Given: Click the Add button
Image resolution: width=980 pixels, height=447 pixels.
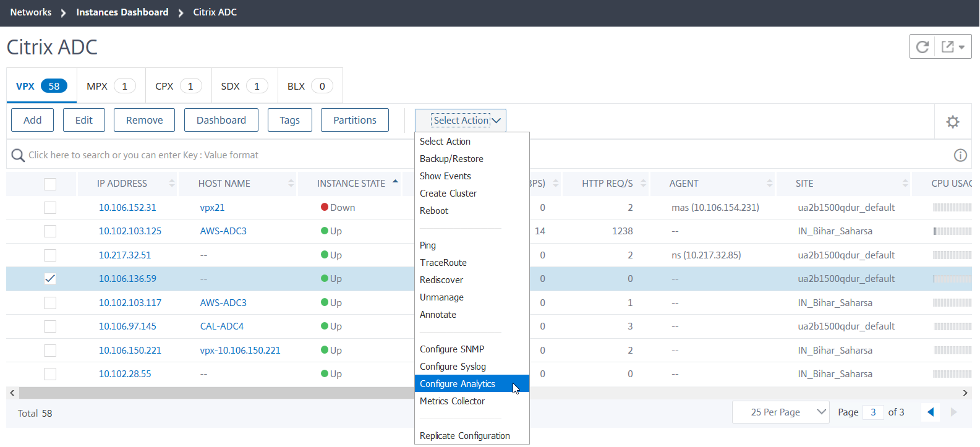Looking at the screenshot, I should tap(33, 120).
